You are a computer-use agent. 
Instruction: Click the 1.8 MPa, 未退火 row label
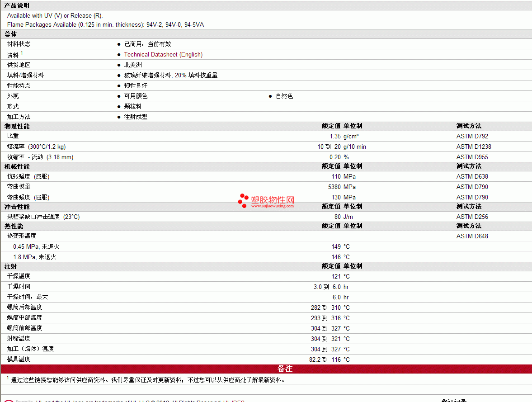(x=35, y=257)
